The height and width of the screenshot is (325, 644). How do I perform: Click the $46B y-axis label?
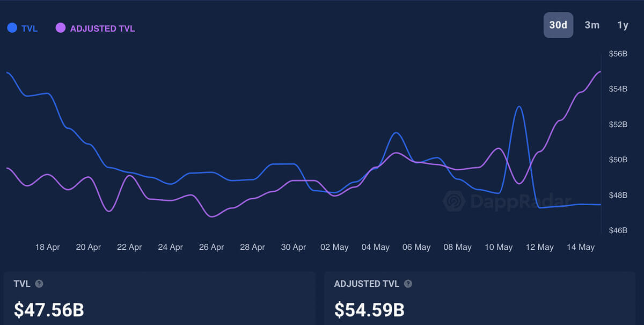[618, 230]
